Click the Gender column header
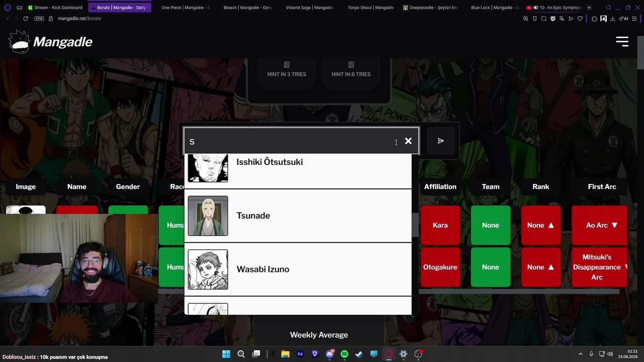Viewport: 644px width, 362px height. point(128,187)
